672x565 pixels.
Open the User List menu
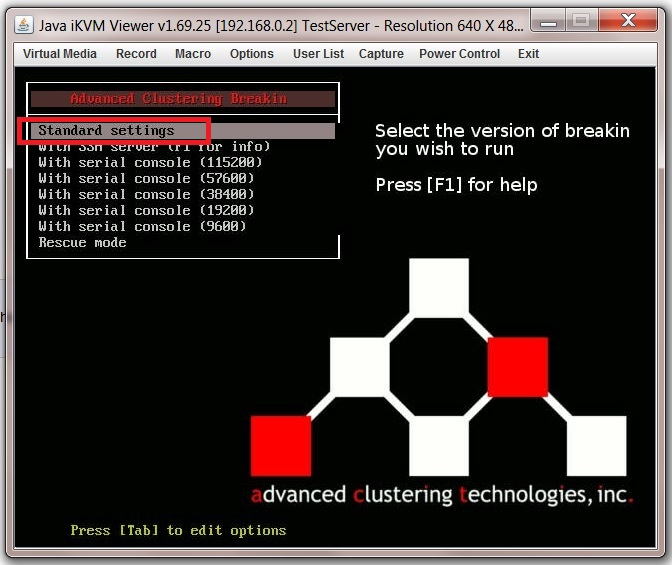click(318, 54)
